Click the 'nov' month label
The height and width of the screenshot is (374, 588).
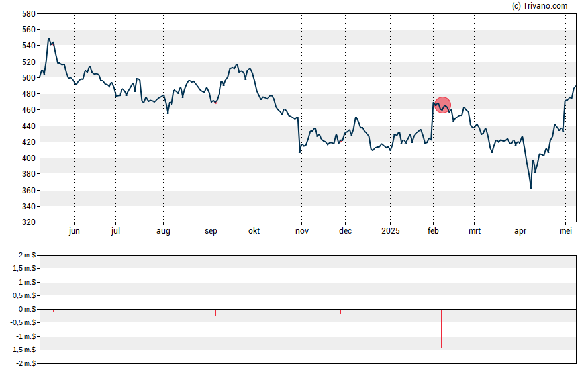tap(302, 231)
